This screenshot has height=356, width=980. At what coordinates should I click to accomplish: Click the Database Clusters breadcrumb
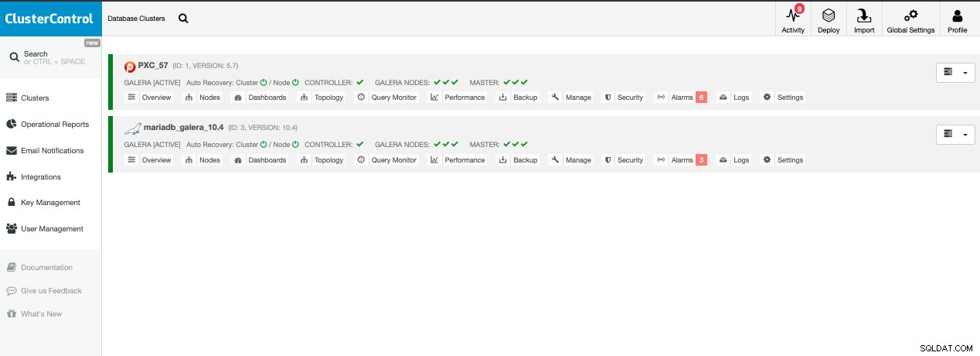pyautogui.click(x=136, y=19)
